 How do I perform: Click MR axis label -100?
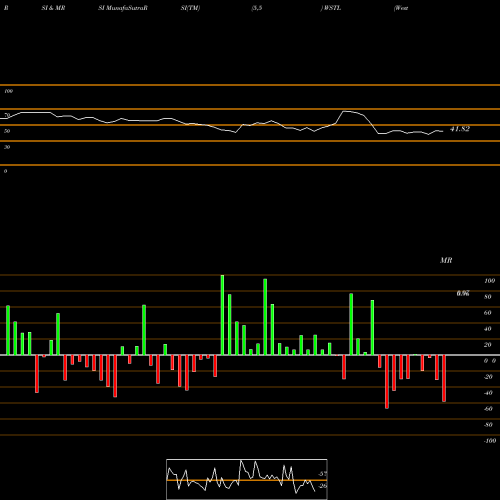point(490,441)
